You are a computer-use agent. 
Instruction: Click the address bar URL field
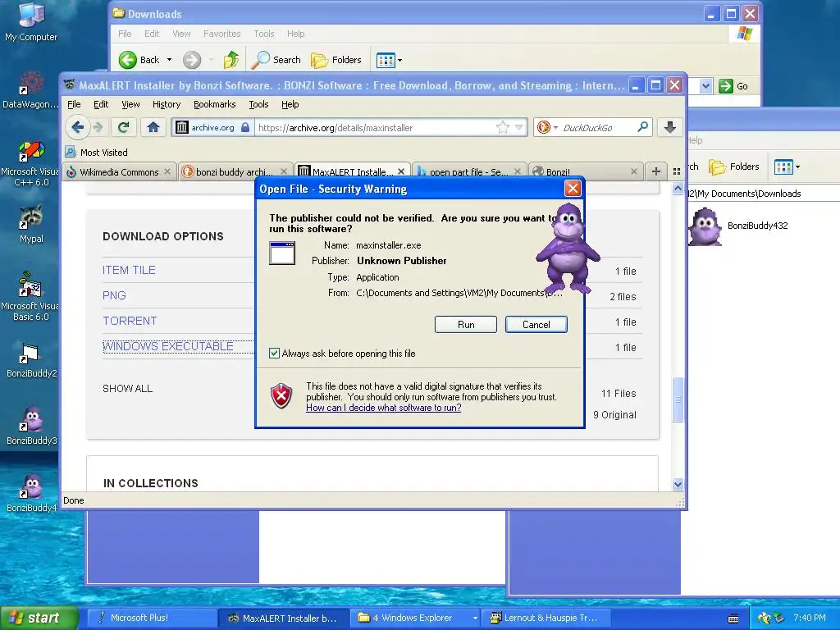tap(375, 127)
